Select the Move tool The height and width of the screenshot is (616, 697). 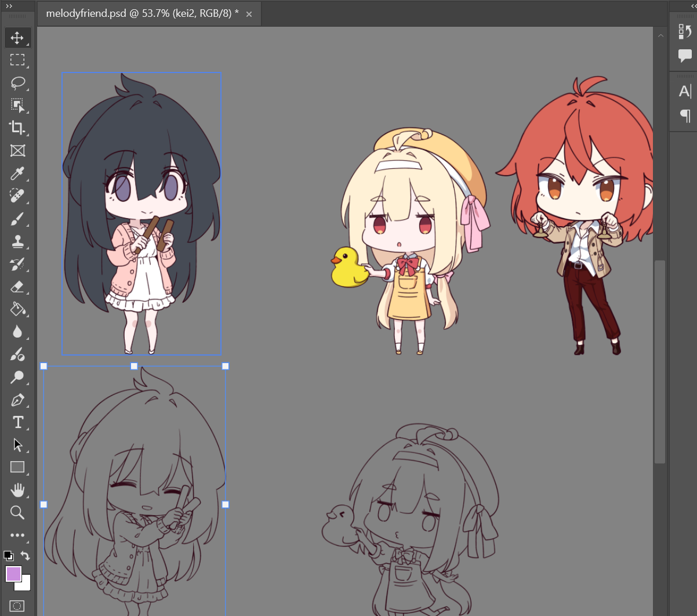coord(17,38)
